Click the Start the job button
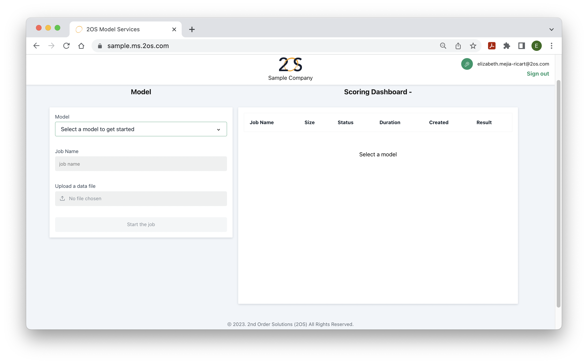Screen dimensions: 588x364 pyautogui.click(x=141, y=224)
